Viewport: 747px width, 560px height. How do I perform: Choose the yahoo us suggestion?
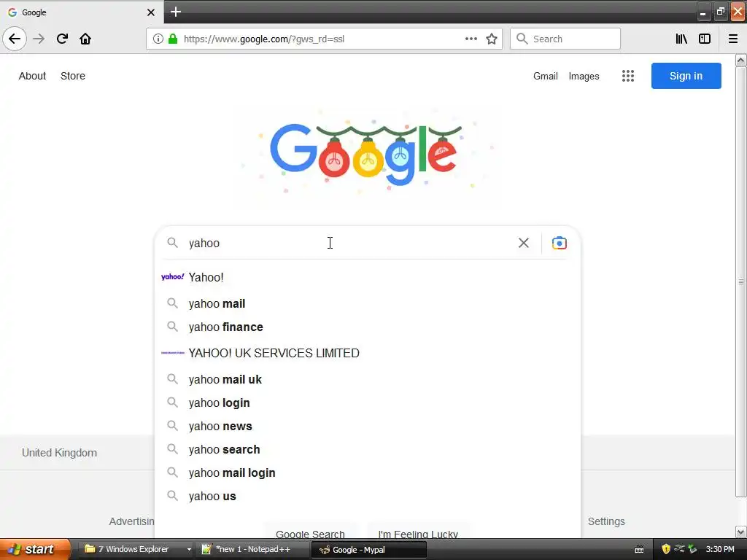368,496
